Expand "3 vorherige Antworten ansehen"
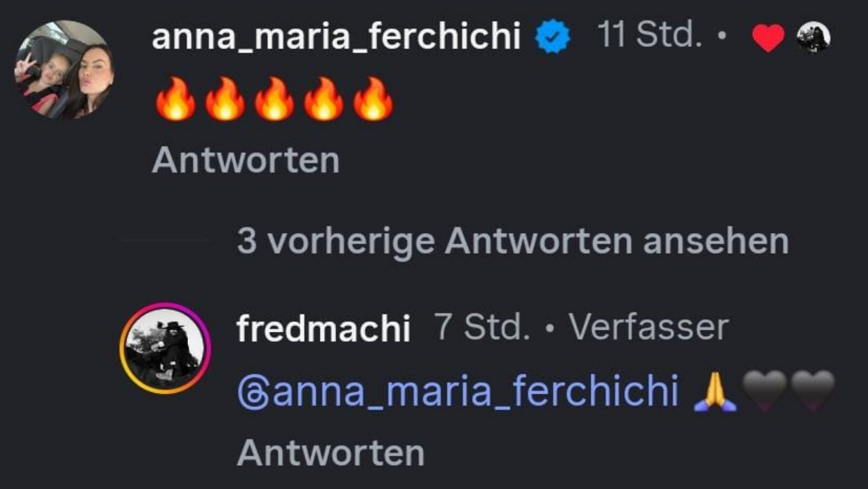The image size is (868, 489). pos(512,242)
